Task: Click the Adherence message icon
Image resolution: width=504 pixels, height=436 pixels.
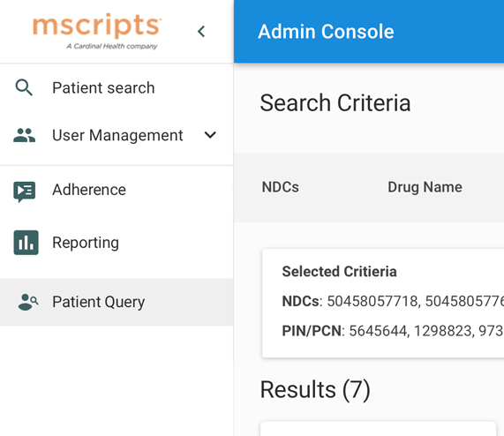Action: point(25,192)
